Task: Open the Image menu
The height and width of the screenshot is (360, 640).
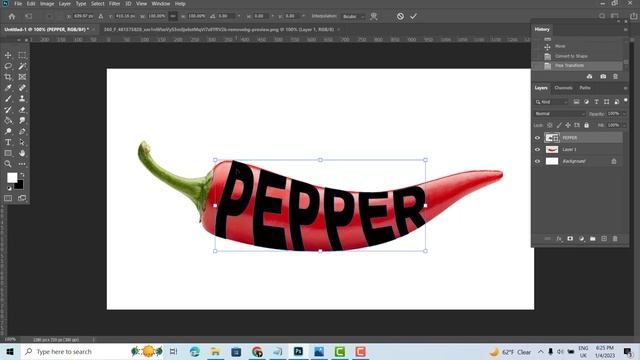Action: click(47, 4)
